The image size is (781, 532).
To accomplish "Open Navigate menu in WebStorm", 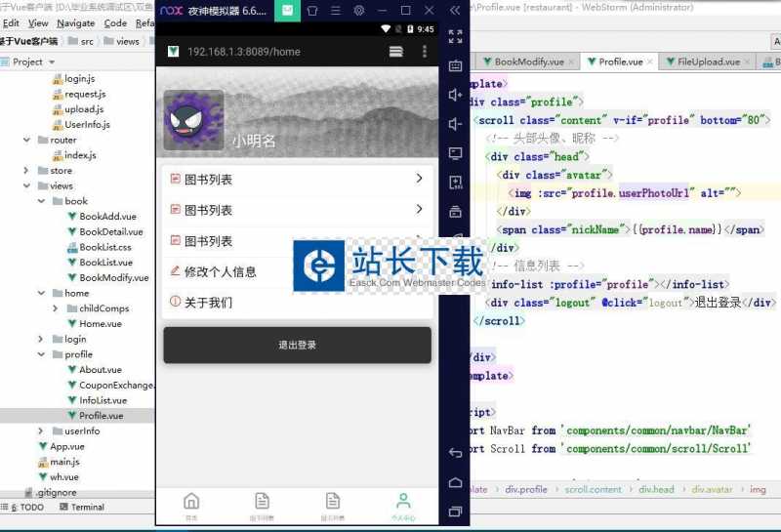I will tap(76, 23).
